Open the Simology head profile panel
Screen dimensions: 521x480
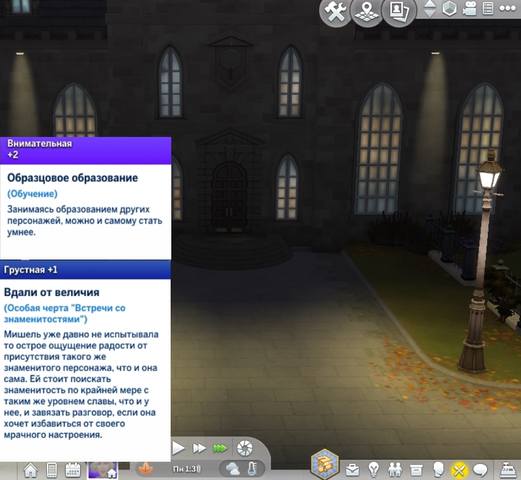[437, 470]
